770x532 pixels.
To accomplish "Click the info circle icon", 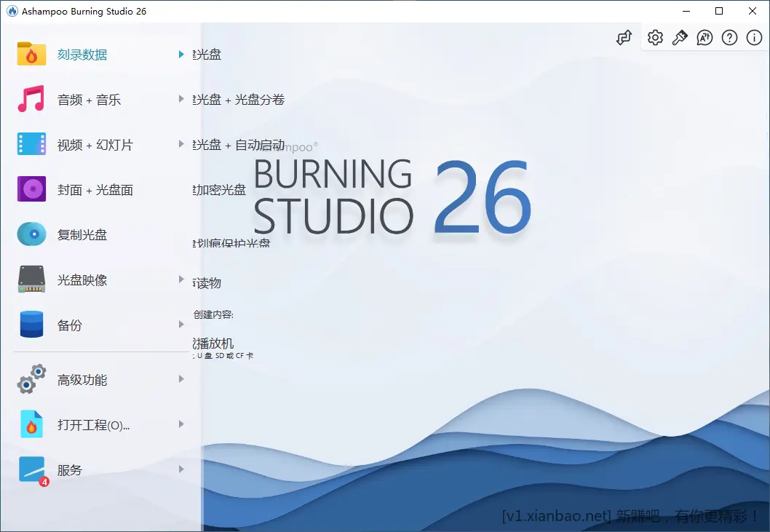I will pos(754,37).
